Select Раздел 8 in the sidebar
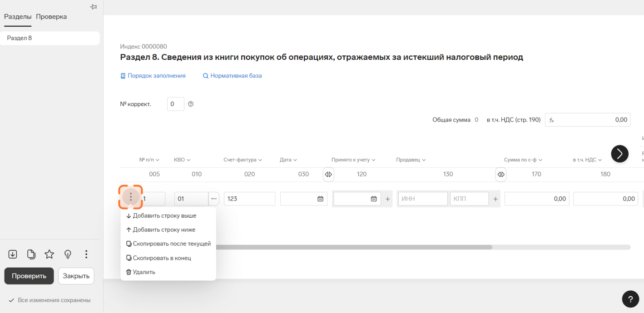 [50, 38]
